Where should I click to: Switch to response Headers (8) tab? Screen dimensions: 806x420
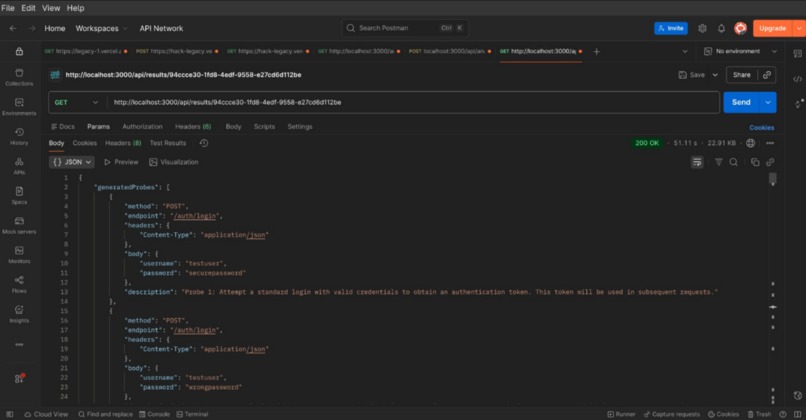coord(123,143)
